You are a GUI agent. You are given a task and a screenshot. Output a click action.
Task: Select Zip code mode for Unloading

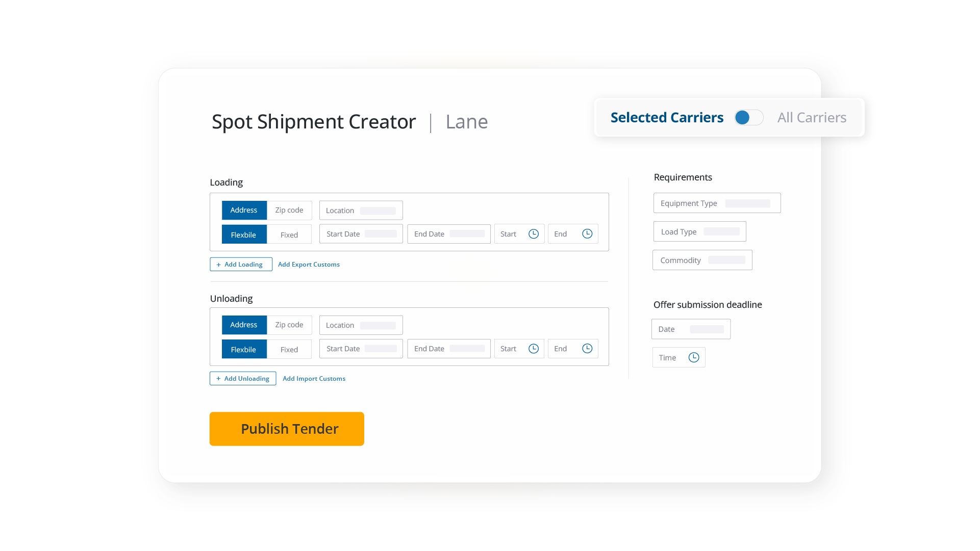tap(289, 325)
